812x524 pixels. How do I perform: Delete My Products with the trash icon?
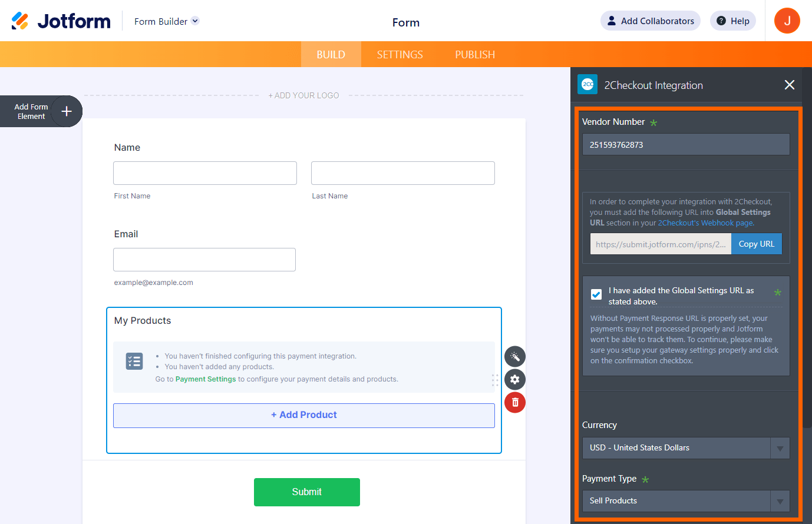515,402
